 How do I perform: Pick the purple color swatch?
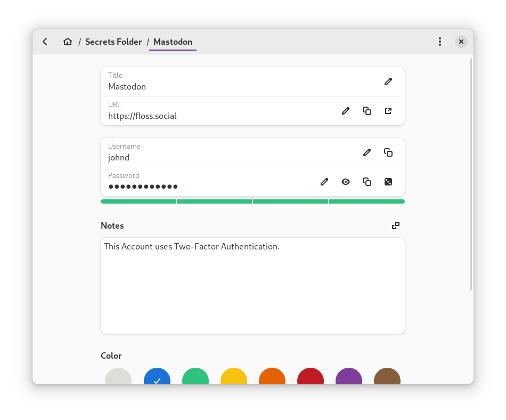pyautogui.click(x=349, y=377)
